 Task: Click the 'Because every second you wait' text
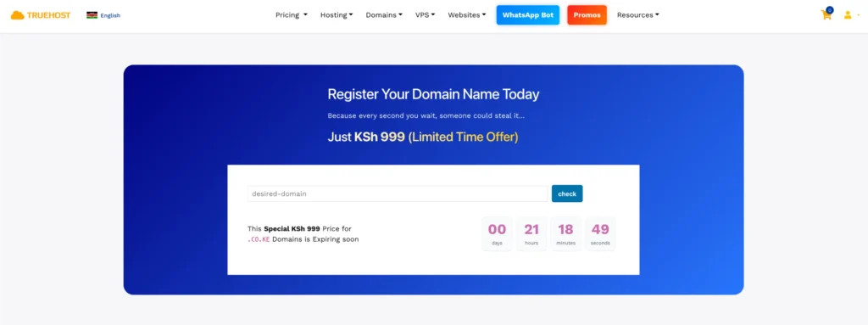pyautogui.click(x=426, y=116)
